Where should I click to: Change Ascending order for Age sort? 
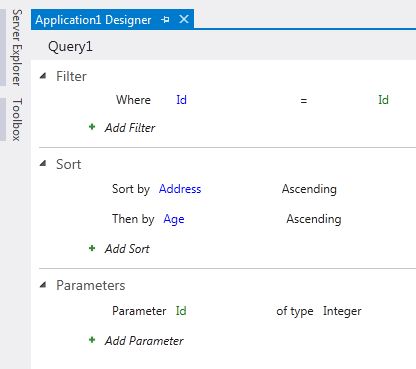click(x=314, y=219)
